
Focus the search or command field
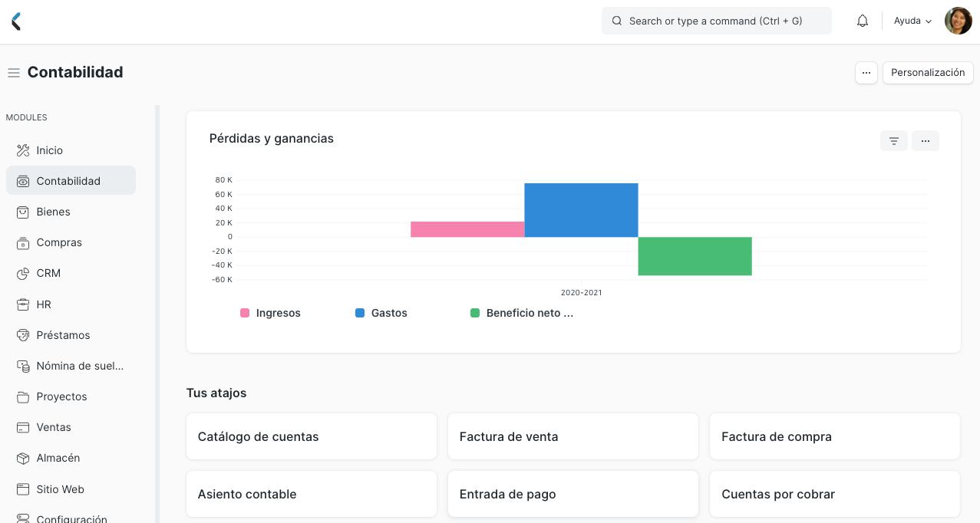(717, 21)
